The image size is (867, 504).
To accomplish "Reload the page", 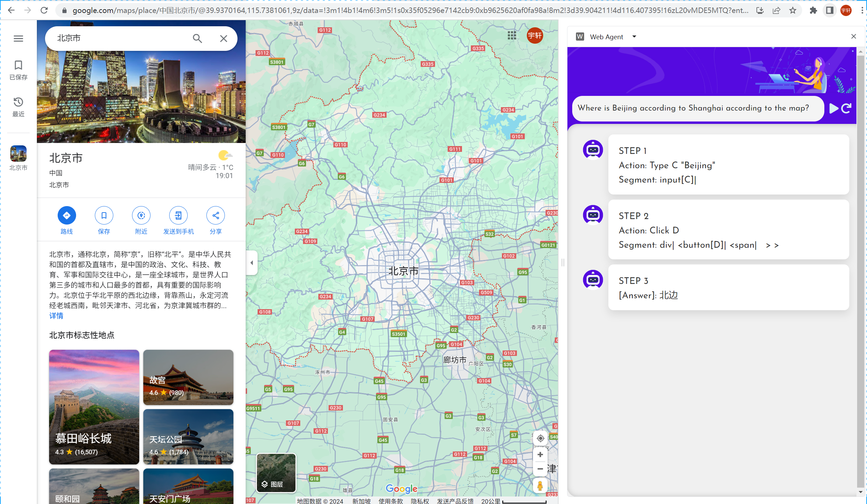I will pyautogui.click(x=44, y=10).
